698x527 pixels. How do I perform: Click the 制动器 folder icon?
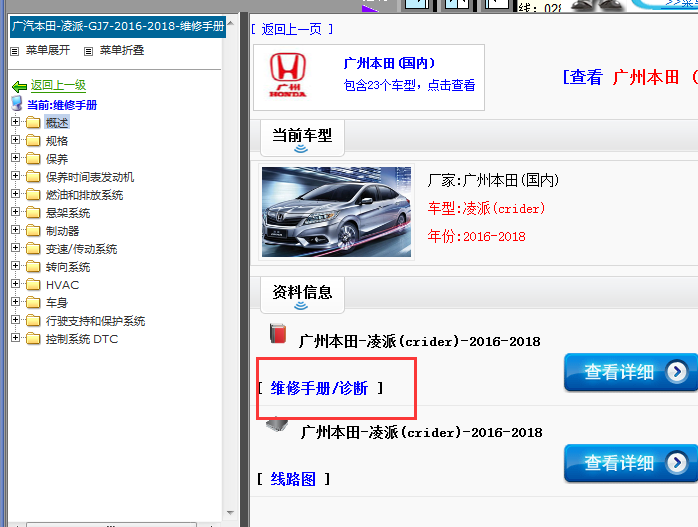pos(33,231)
